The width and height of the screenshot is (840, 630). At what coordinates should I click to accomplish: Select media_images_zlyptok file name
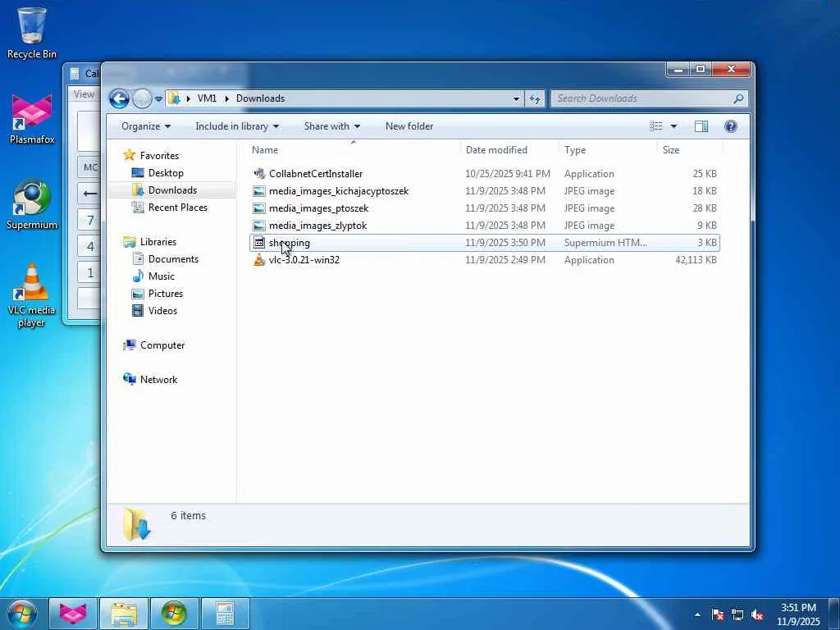tap(317, 226)
